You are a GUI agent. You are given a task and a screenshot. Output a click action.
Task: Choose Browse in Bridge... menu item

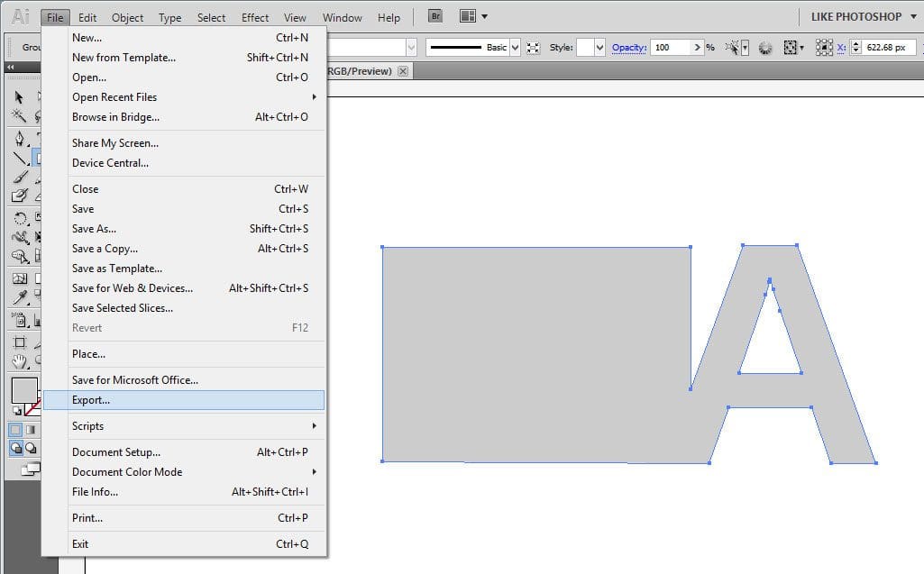click(184, 116)
